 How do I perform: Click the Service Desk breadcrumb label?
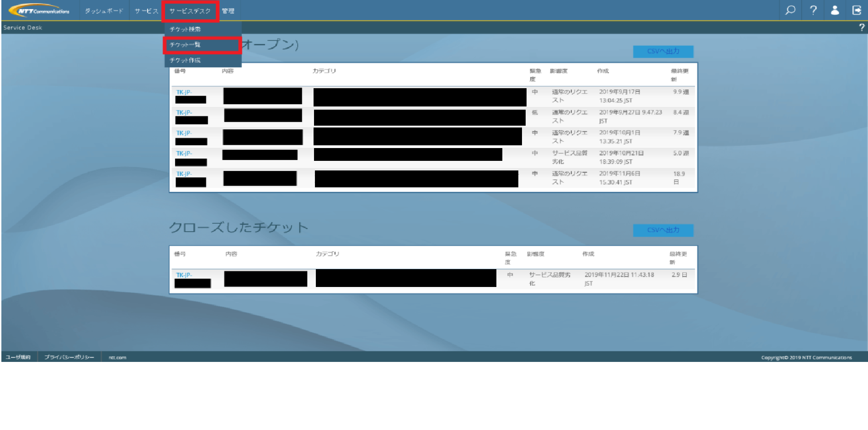(22, 27)
